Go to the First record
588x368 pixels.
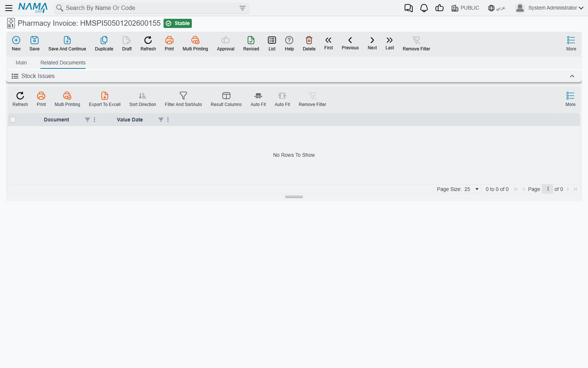(329, 43)
